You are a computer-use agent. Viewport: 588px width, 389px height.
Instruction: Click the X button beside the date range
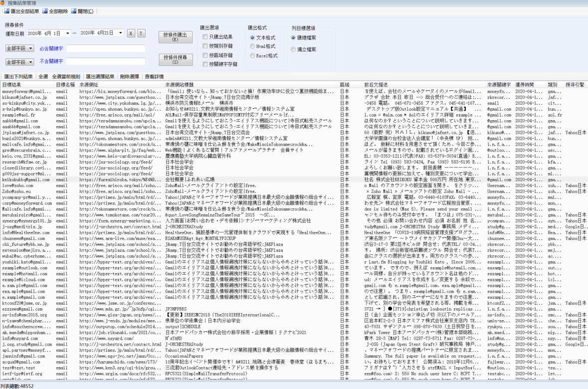[x=131, y=33]
